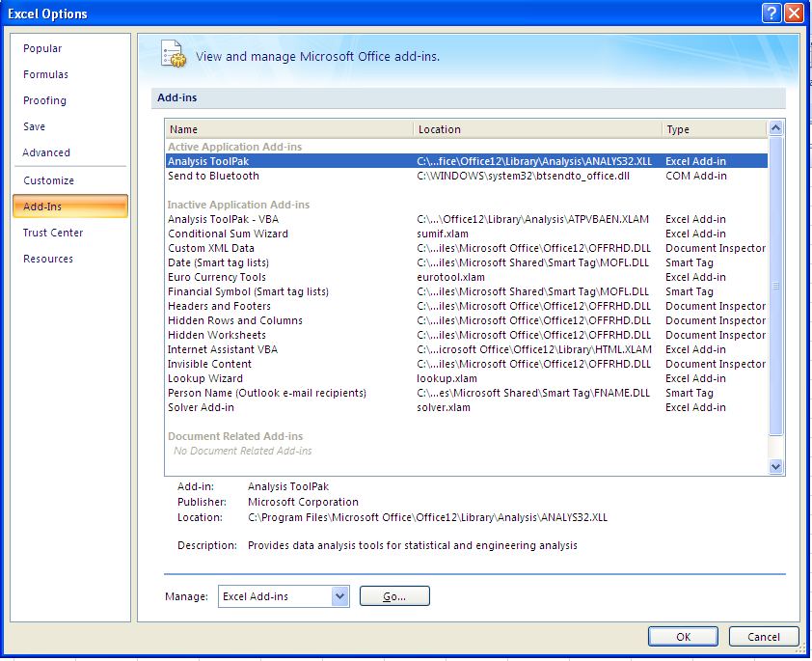Click the Help question mark icon

771,13
